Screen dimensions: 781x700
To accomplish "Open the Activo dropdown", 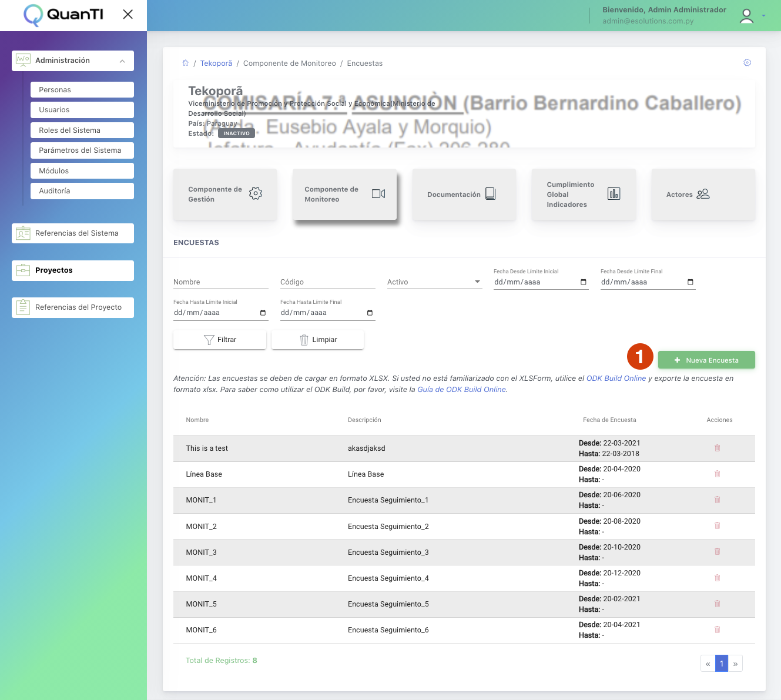I will [x=435, y=282].
